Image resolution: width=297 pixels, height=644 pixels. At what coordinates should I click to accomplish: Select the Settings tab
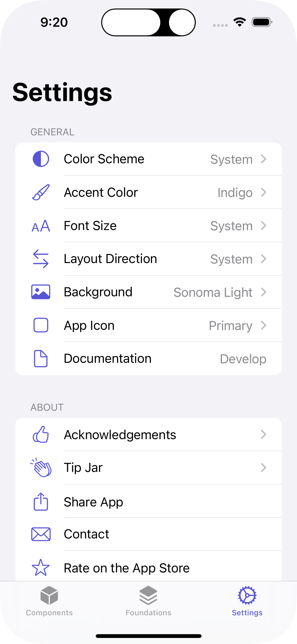(x=247, y=601)
